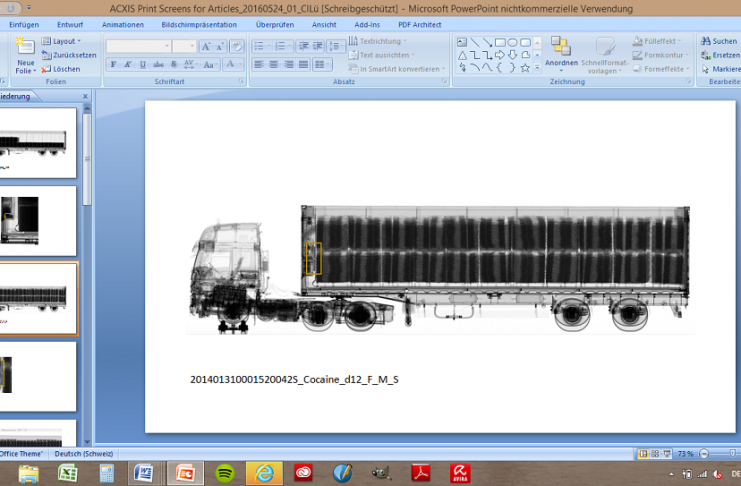Select the rectangle shape in gallery
The height and width of the screenshot is (486, 741).
[500, 42]
